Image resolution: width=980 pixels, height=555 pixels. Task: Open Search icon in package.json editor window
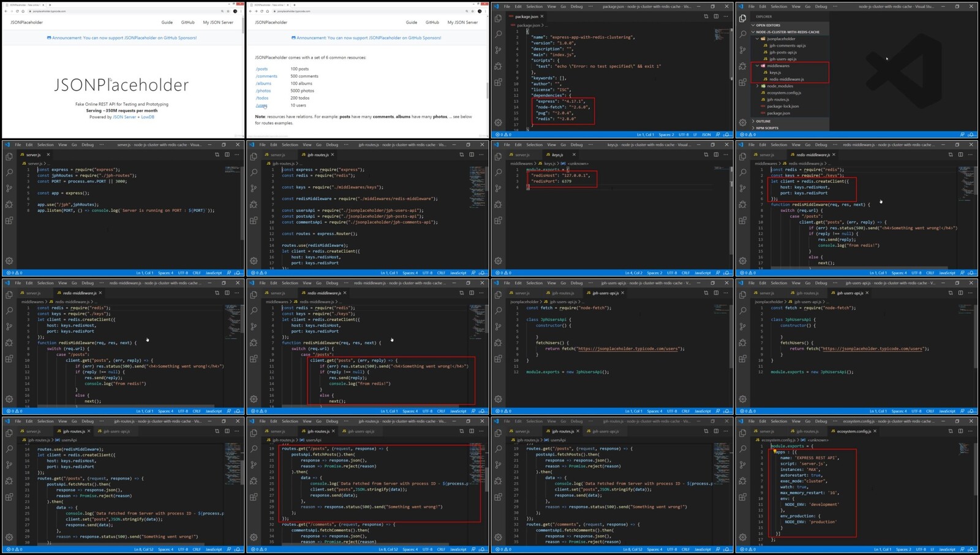(499, 34)
